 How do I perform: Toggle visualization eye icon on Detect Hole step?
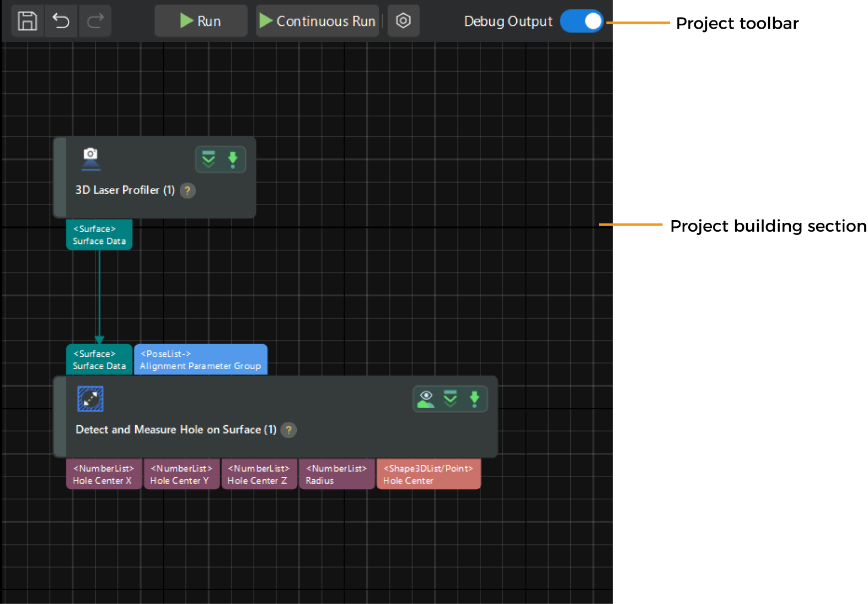pos(426,399)
